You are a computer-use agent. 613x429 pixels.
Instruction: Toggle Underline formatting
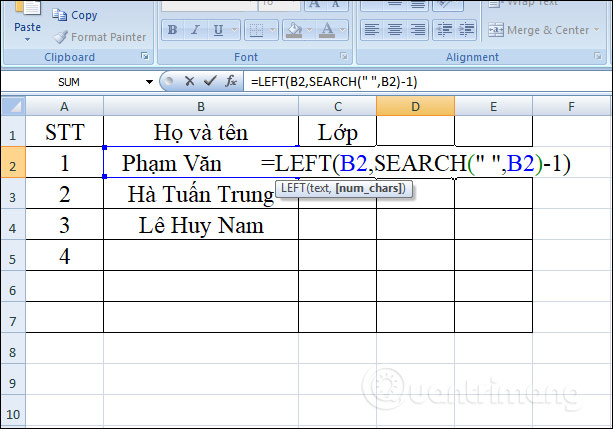coord(218,30)
